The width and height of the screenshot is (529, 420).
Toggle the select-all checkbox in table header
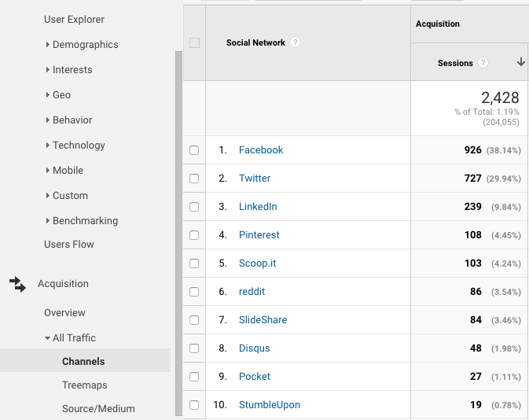coord(194,43)
